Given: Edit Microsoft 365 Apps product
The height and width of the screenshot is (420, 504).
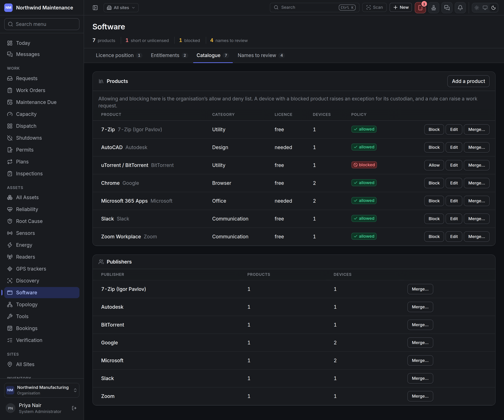Looking at the screenshot, I should pos(454,201).
